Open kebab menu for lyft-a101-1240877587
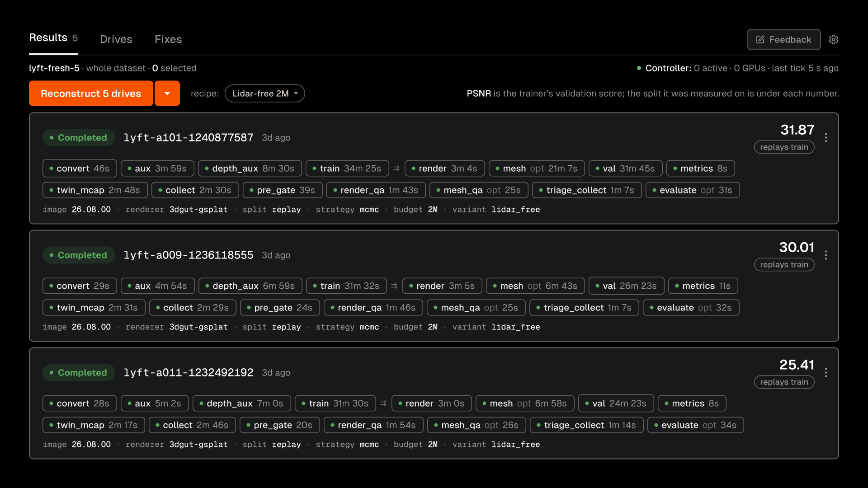This screenshot has width=868, height=488. 826,138
